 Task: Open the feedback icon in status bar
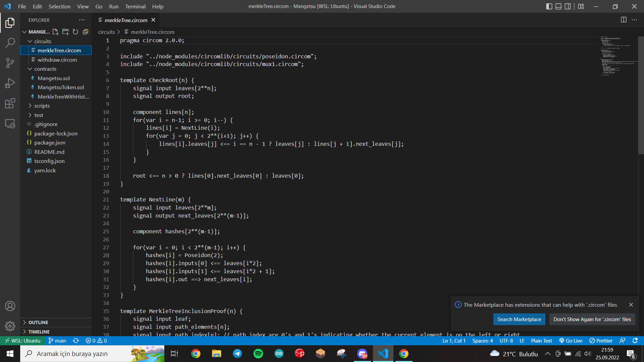click(x=622, y=341)
